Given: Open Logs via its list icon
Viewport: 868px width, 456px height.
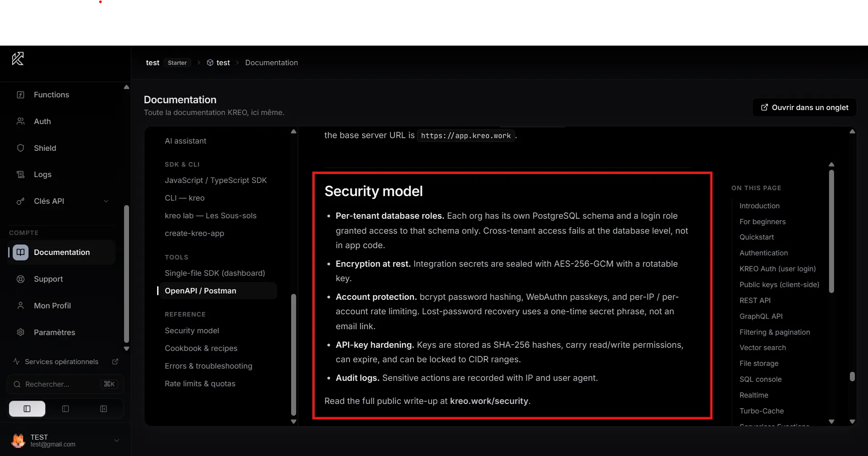Looking at the screenshot, I should click(20, 174).
